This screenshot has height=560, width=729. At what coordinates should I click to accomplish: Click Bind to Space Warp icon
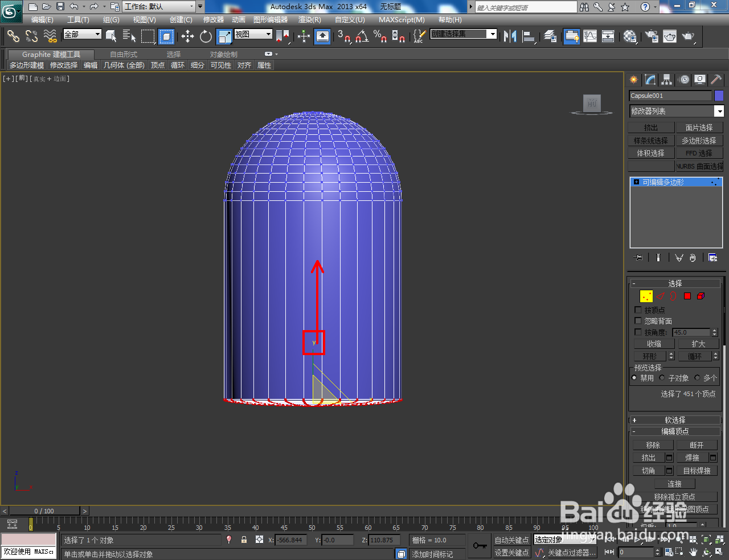(50, 36)
